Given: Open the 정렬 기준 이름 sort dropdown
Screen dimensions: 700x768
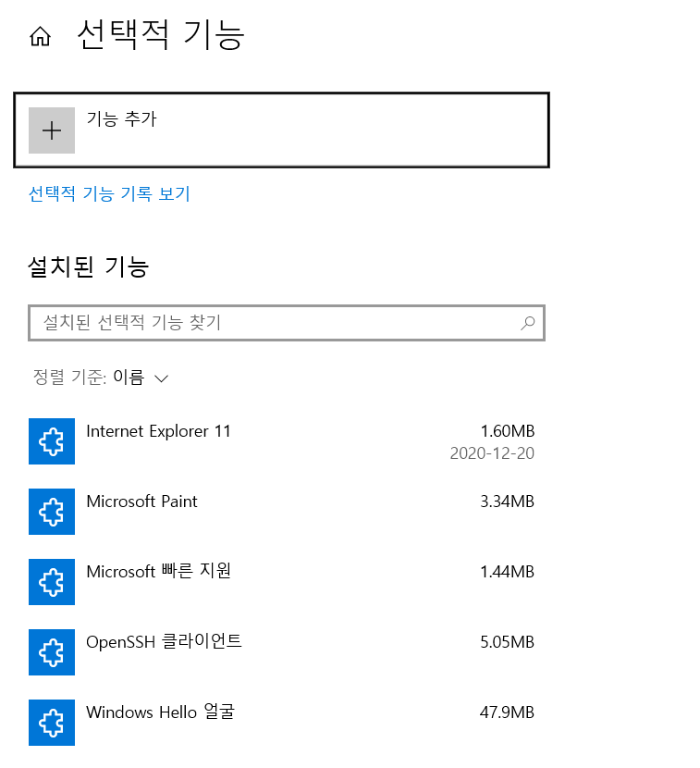Looking at the screenshot, I should [x=101, y=378].
